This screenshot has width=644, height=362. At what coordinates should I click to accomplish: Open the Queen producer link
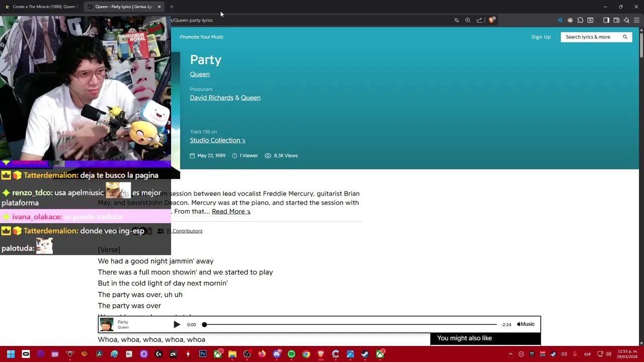click(x=251, y=98)
